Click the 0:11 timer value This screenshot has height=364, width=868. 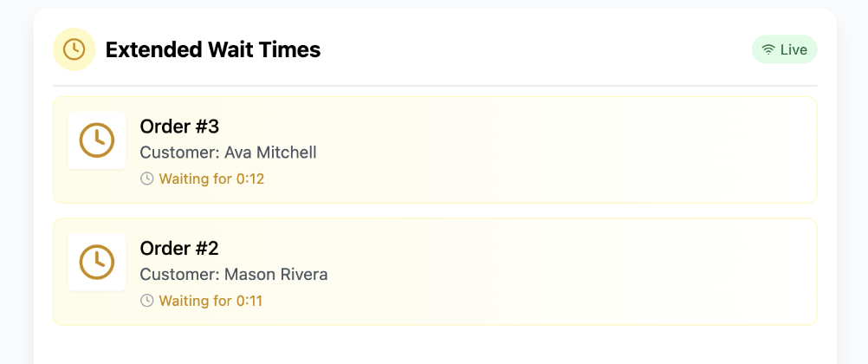pyautogui.click(x=249, y=301)
